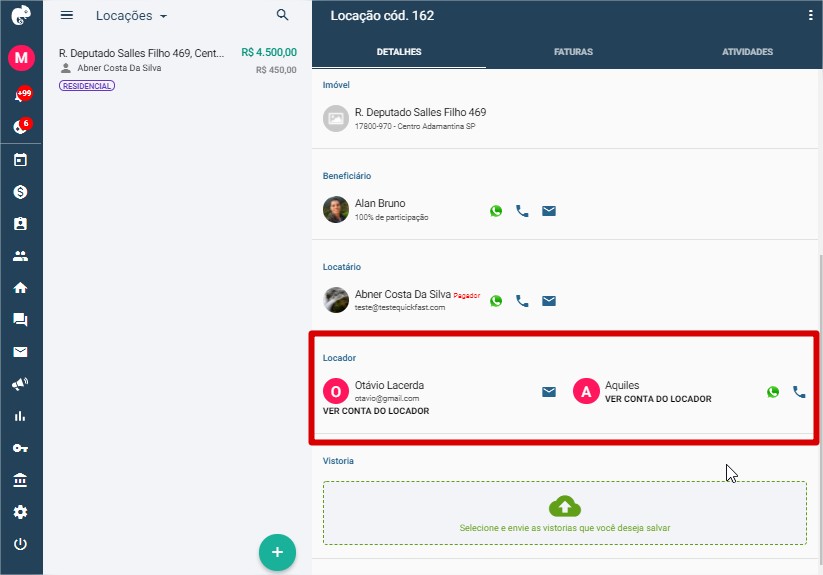This screenshot has width=823, height=575.
Task: Switch to the DETALHES tab
Action: point(399,52)
